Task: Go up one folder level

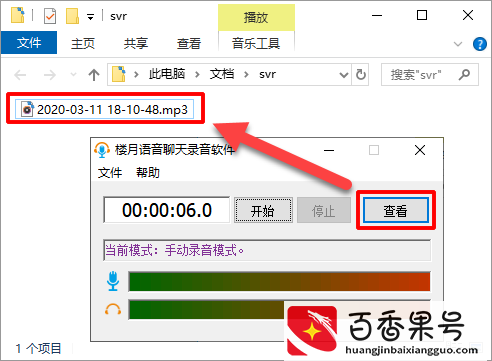Action: (94, 75)
